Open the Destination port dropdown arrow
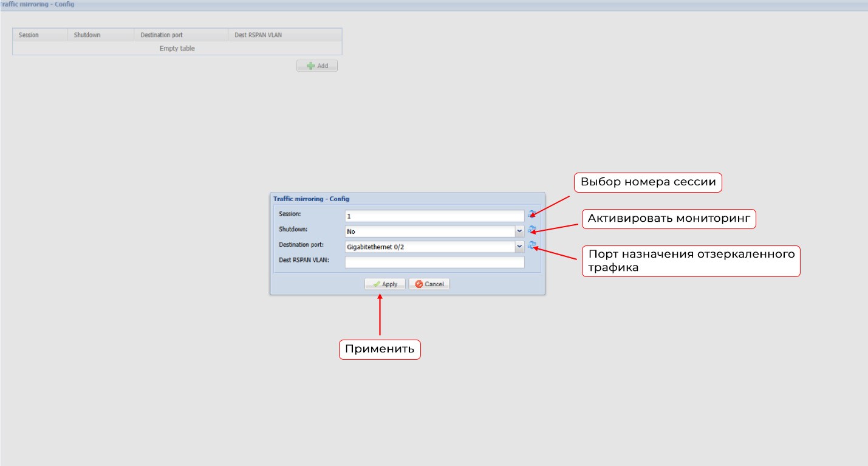 (519, 247)
